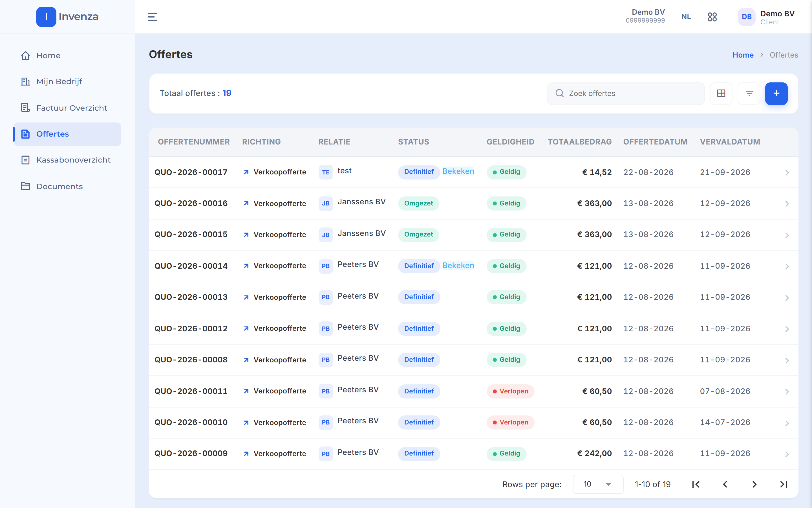Click PB avatar in QUO-2026-00014 row
The width and height of the screenshot is (812, 508).
tap(325, 266)
